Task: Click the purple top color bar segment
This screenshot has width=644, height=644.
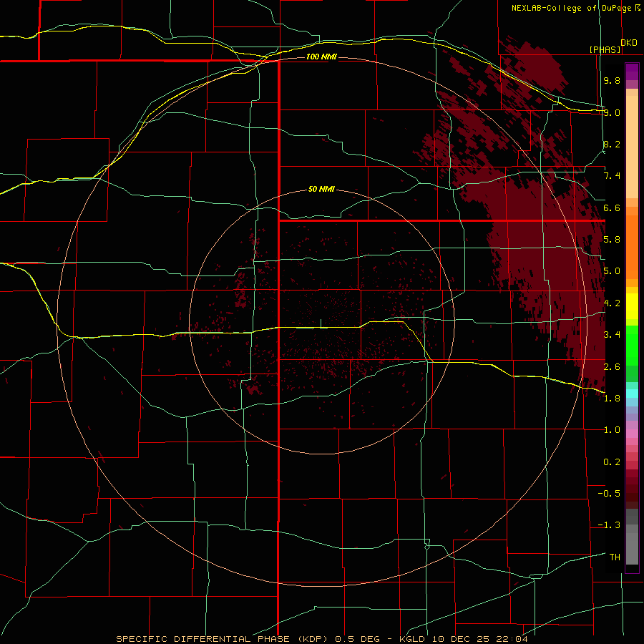Action: 632,72
